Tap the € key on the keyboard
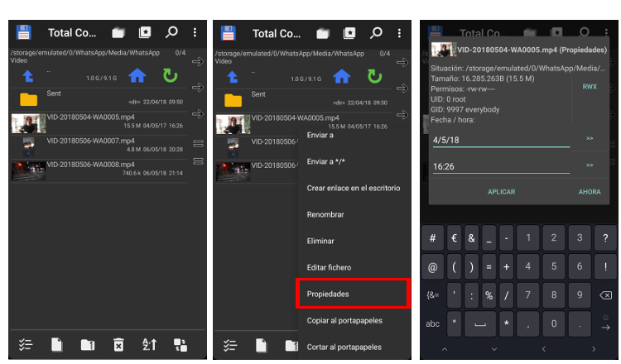Viewport: 621px width, 364px height. [x=454, y=238]
